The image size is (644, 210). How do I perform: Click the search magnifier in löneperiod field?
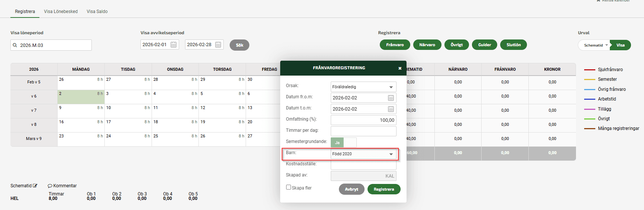15,45
